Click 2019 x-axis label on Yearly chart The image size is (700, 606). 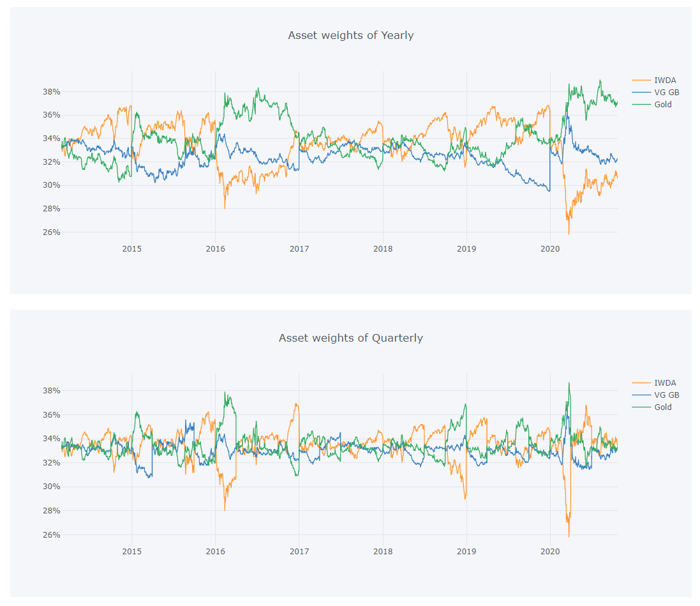(x=466, y=248)
